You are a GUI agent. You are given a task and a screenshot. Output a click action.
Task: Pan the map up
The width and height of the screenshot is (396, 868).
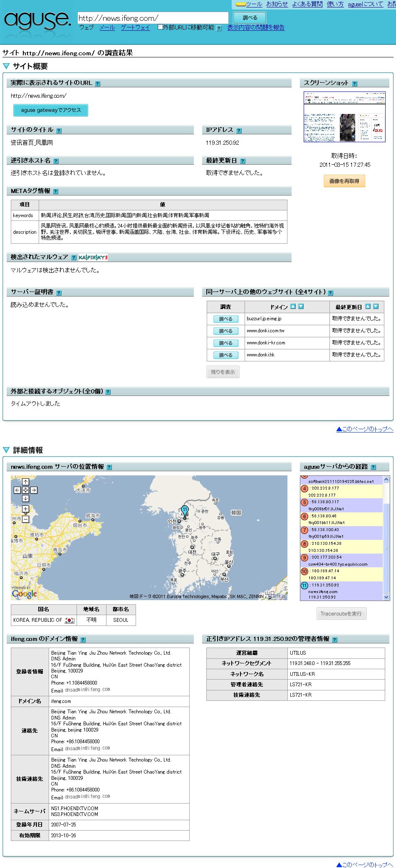[x=25, y=482]
